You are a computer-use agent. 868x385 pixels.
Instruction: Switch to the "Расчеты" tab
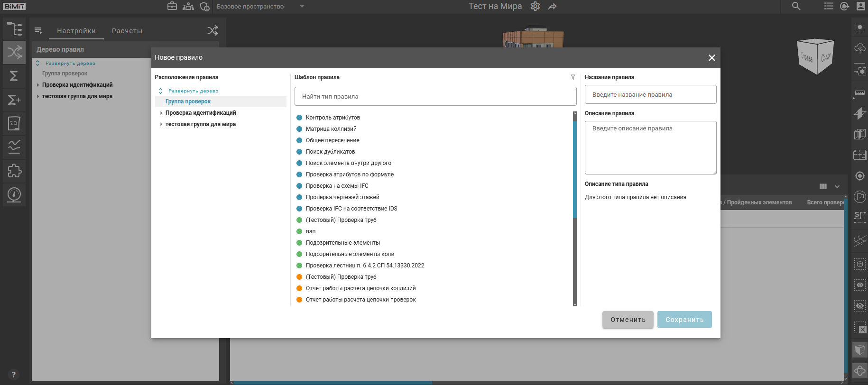coord(127,31)
